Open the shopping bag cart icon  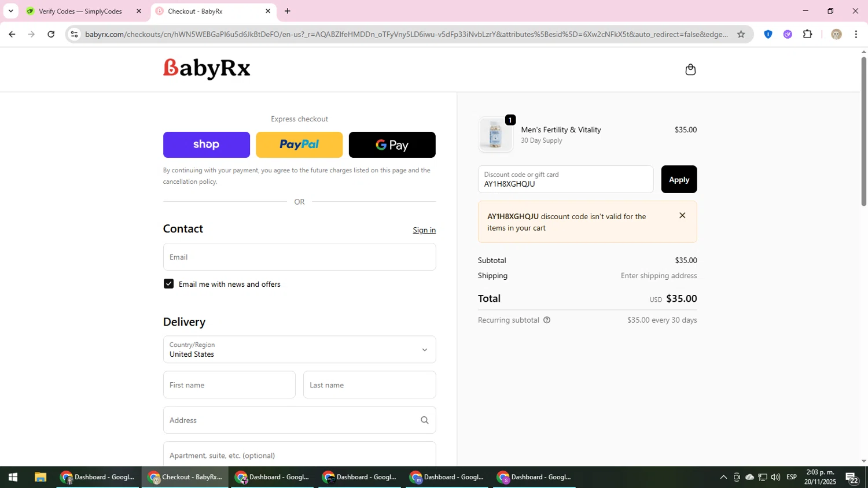point(690,69)
